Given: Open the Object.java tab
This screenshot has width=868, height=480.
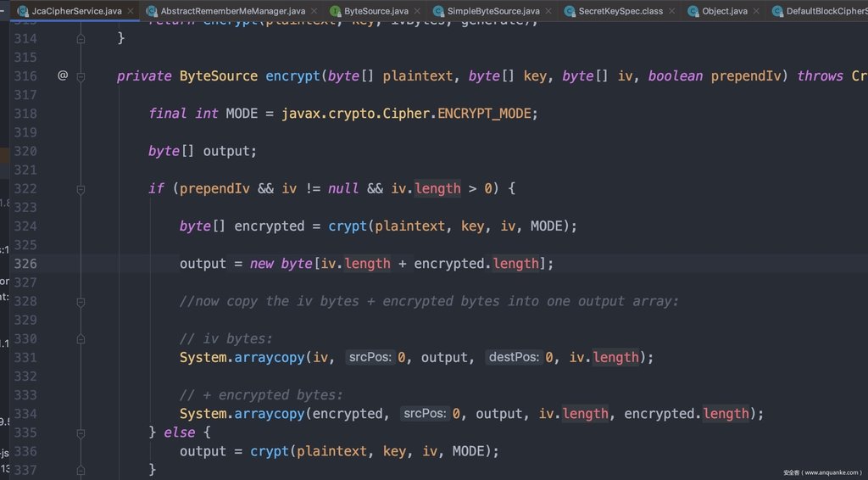Looking at the screenshot, I should point(724,11).
